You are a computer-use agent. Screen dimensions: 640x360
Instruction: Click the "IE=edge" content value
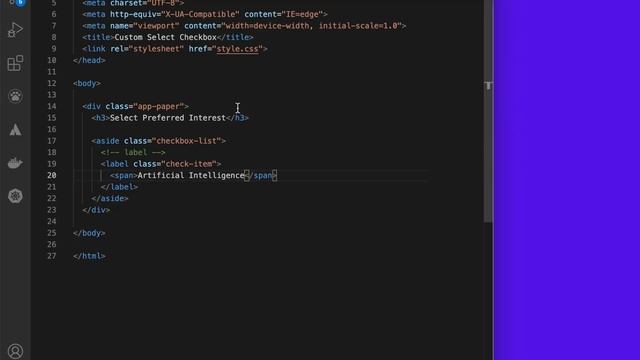coord(302,14)
